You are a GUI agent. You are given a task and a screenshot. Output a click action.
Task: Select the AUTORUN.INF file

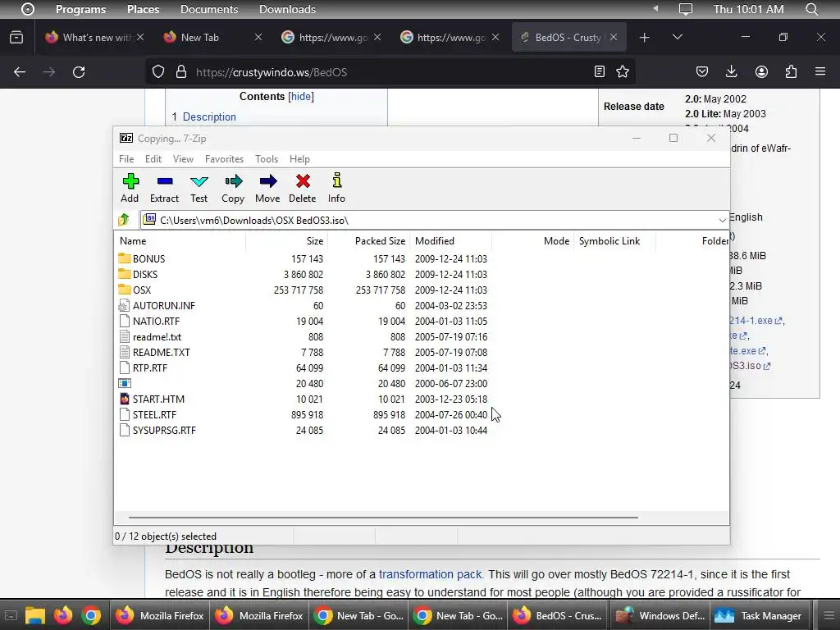(x=163, y=305)
